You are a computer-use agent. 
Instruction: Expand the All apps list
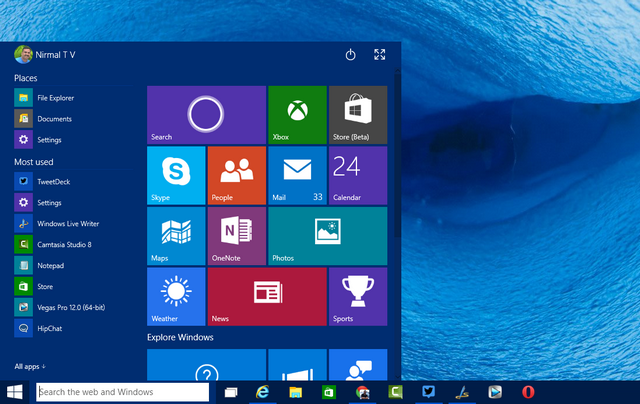point(30,366)
